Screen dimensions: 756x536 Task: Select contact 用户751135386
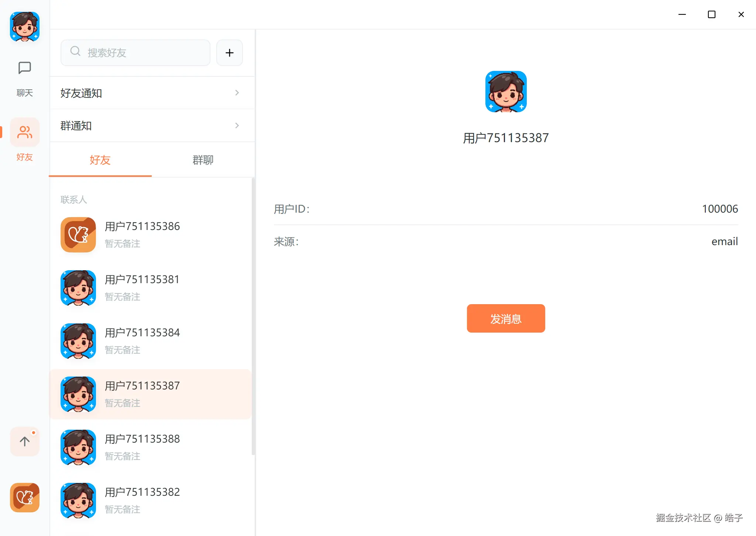coord(151,234)
